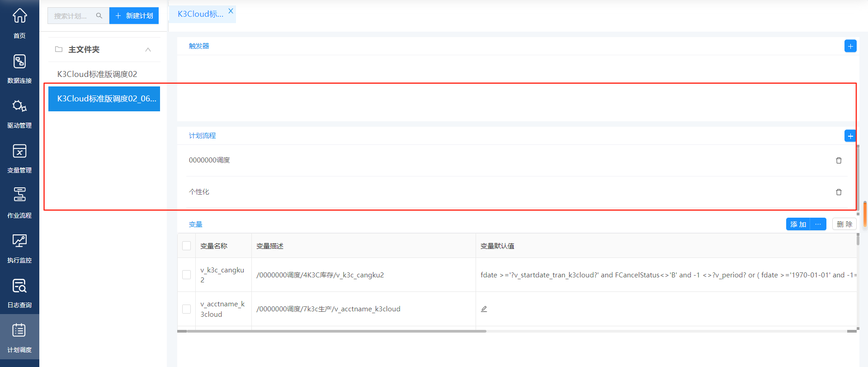
Task: Click the 变量 section title
Action: coord(195,224)
